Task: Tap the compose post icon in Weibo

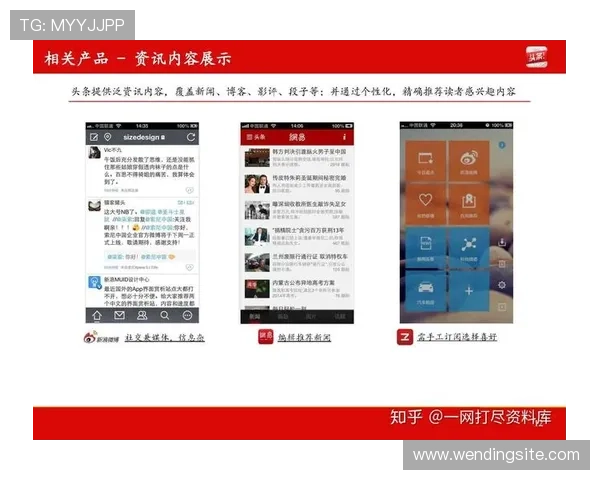Action: point(94,137)
